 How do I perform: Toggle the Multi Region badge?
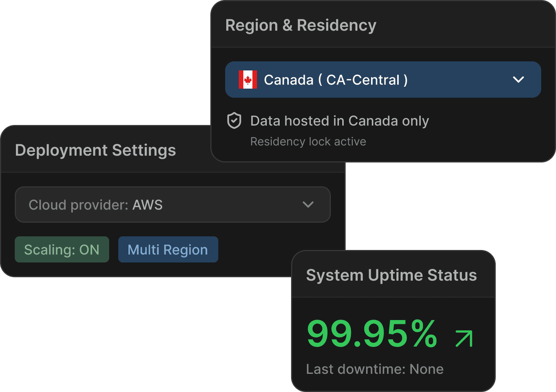tap(168, 250)
